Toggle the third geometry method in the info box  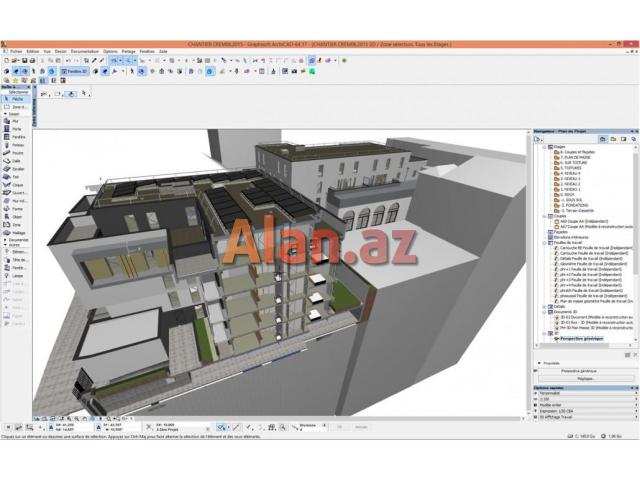point(71,94)
